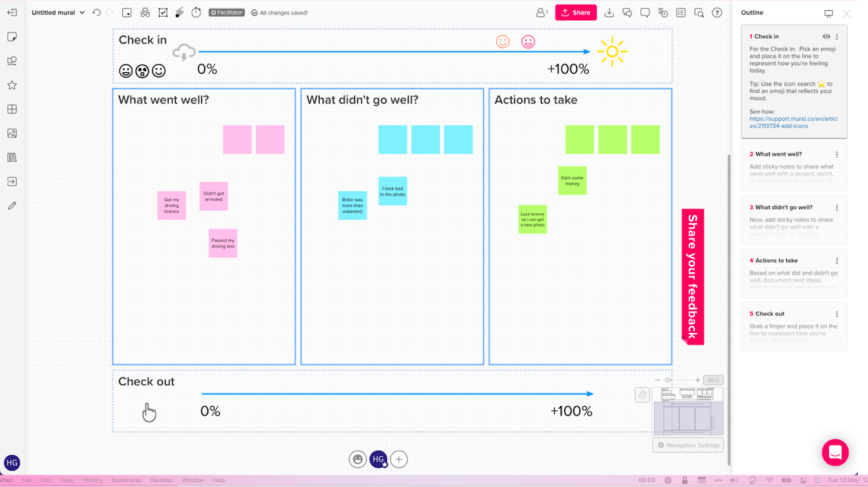This screenshot has width=868, height=487.
Task: Click the minimap thumbnail
Action: (x=688, y=411)
